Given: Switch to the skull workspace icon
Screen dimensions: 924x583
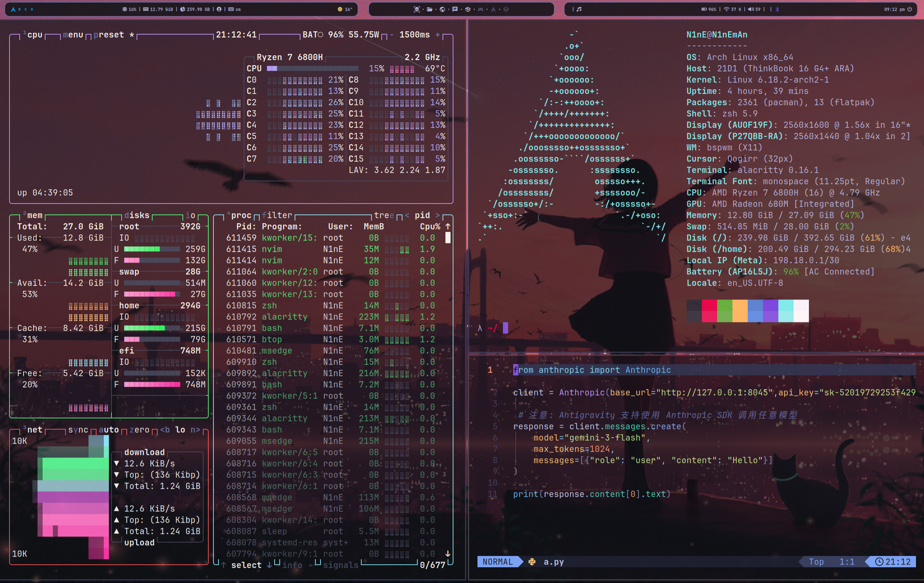Looking at the screenshot, I should (x=417, y=9).
